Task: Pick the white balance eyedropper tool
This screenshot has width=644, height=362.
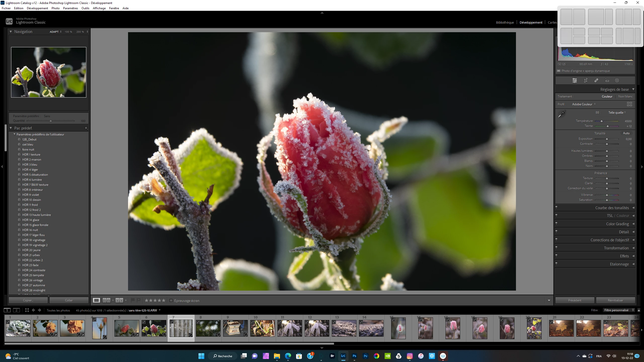Action: [562, 114]
